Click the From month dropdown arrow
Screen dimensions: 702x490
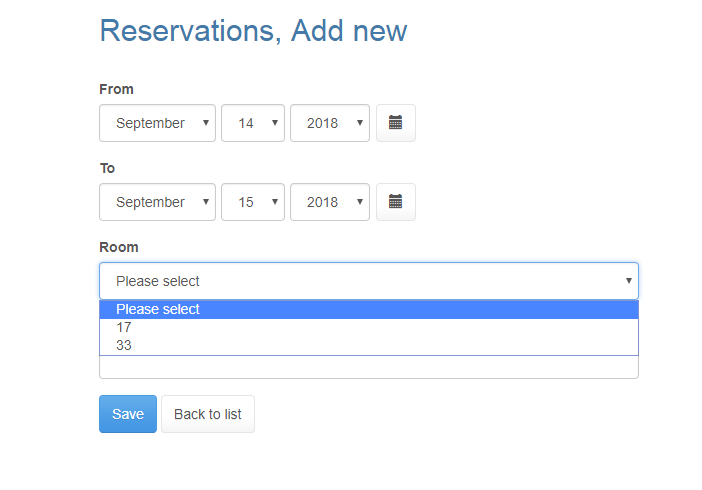click(x=206, y=123)
